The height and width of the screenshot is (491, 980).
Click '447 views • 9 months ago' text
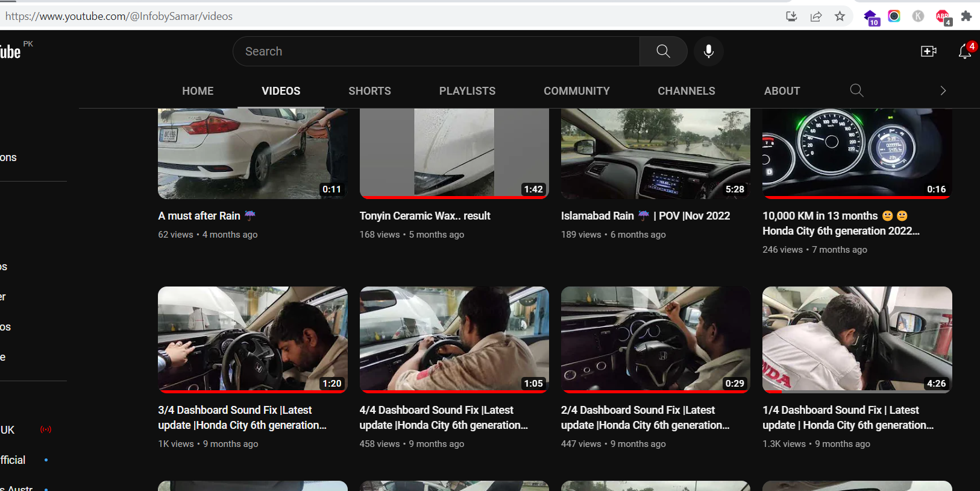pyautogui.click(x=614, y=444)
